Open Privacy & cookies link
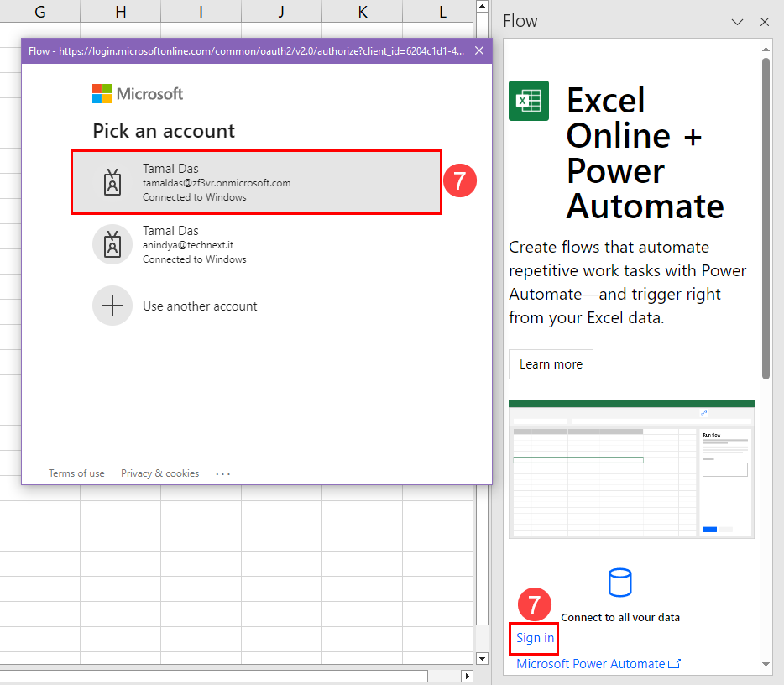 [160, 473]
